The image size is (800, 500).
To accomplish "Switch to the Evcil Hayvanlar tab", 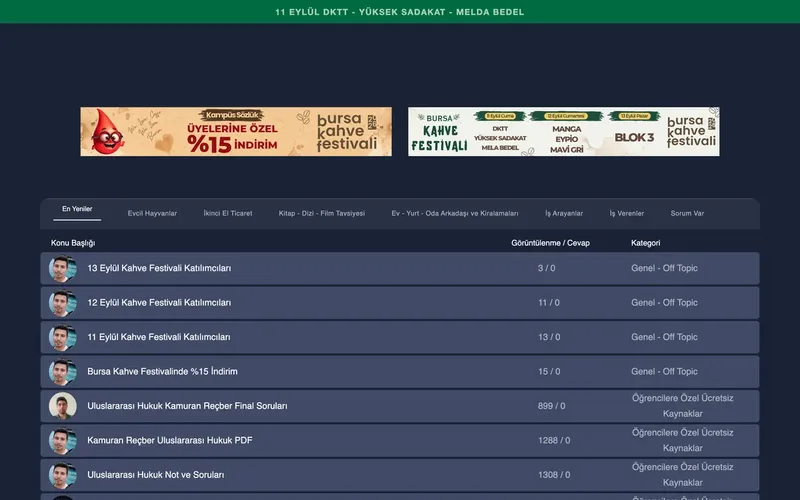I will [x=152, y=213].
